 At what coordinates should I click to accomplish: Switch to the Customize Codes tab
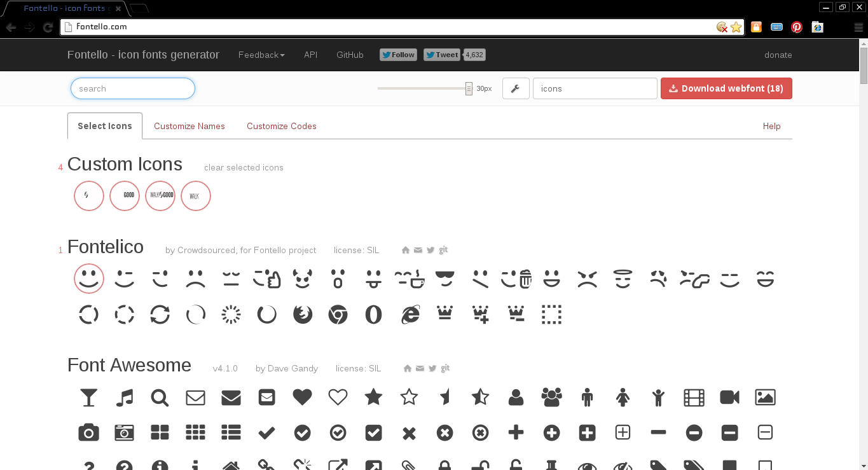click(x=281, y=126)
